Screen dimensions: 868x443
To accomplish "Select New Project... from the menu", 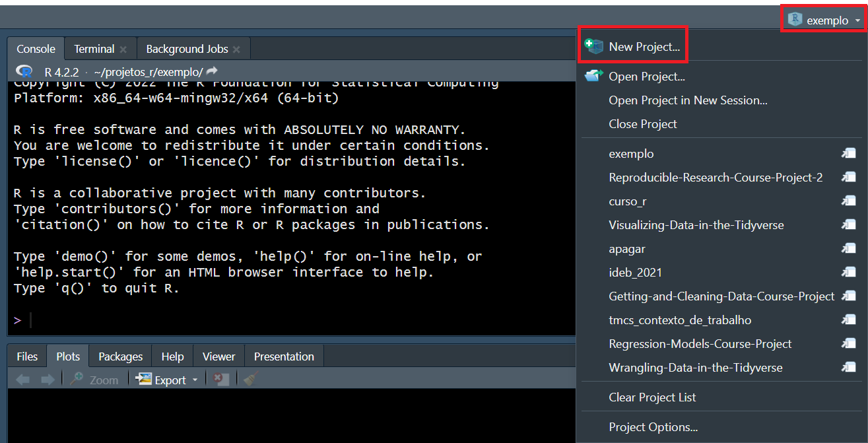I will pyautogui.click(x=644, y=47).
